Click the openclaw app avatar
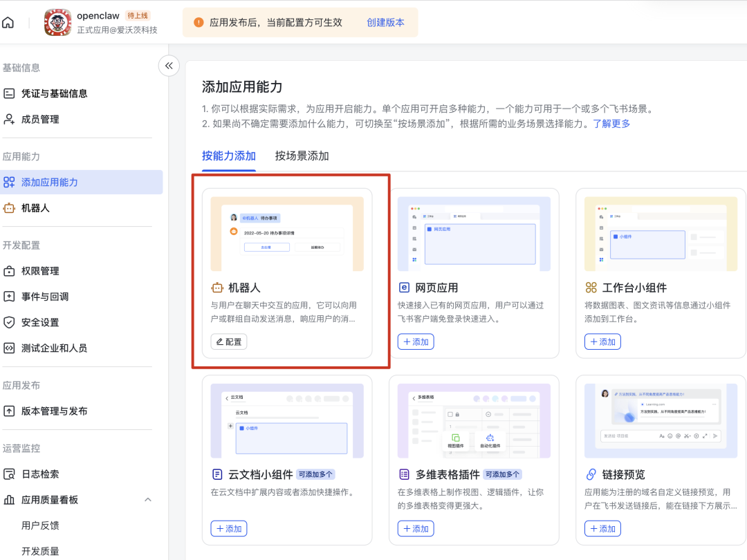Viewport: 747px width, 560px height. point(57,21)
